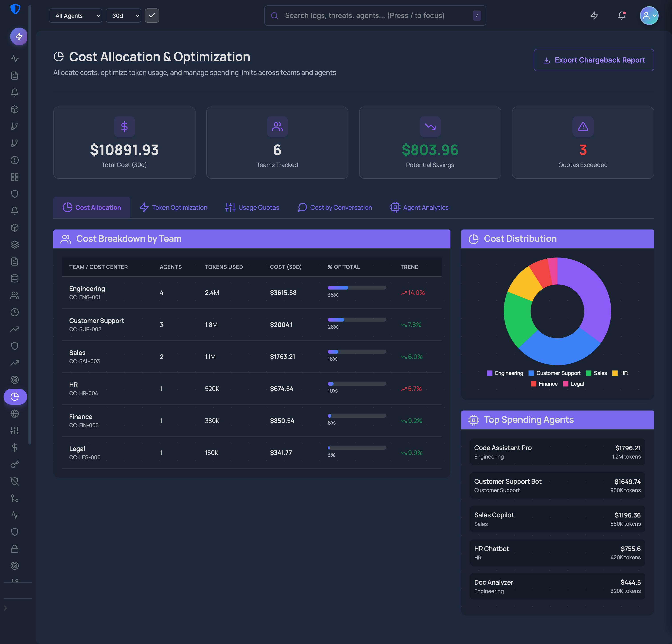Click the purple lightning button atop the sidebar

pyautogui.click(x=19, y=36)
